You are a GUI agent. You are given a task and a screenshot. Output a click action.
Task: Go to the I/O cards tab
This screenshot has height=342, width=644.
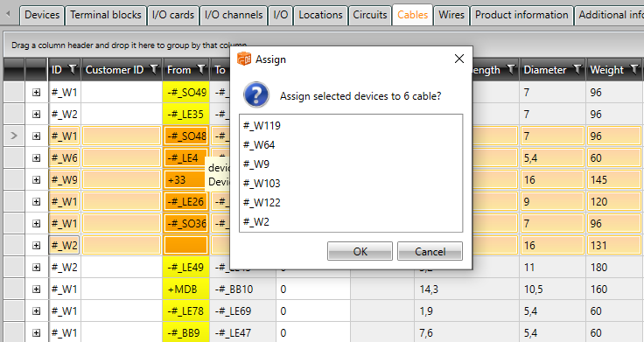click(x=173, y=15)
